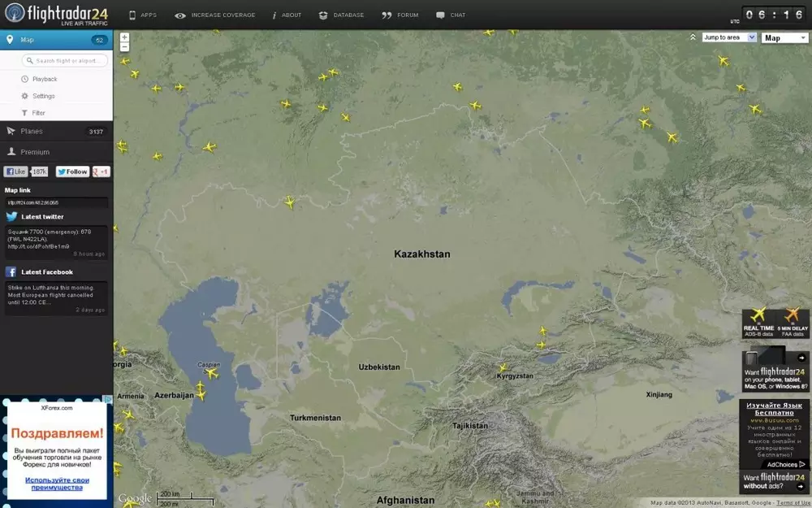812x508 pixels.
Task: Click the Facebook Like button
Action: [16, 172]
